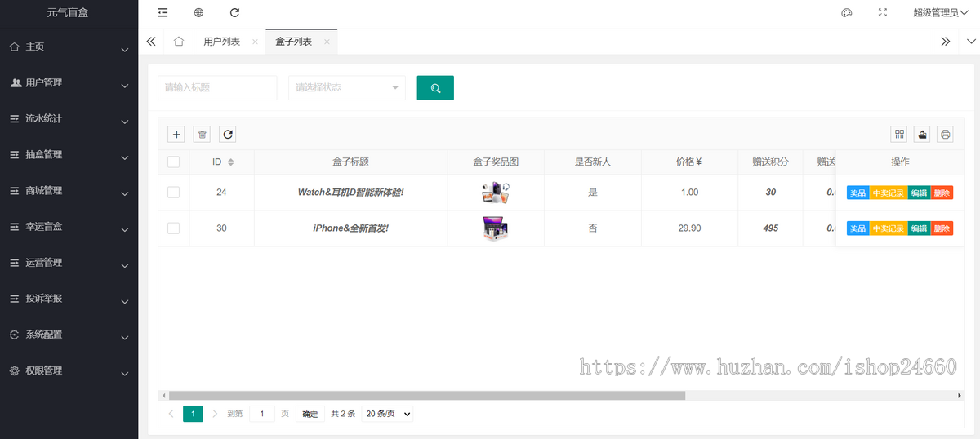Image resolution: width=980 pixels, height=439 pixels.
Task: Select the 盒子列表 tab
Action: pos(294,42)
